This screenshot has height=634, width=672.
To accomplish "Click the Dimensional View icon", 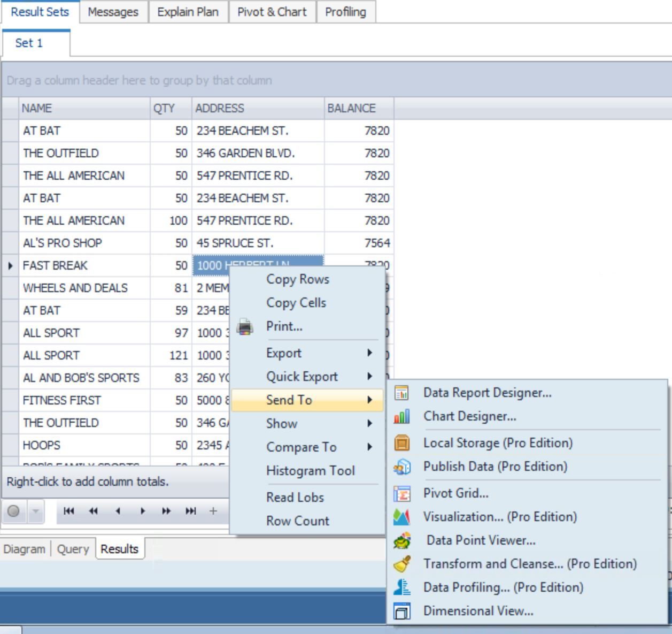I will tap(401, 611).
